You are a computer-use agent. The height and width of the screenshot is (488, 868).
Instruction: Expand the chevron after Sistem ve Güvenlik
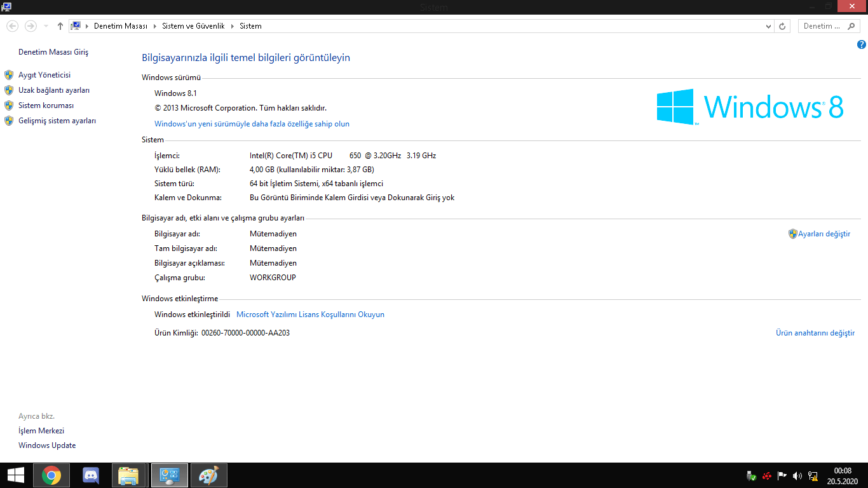(232, 26)
